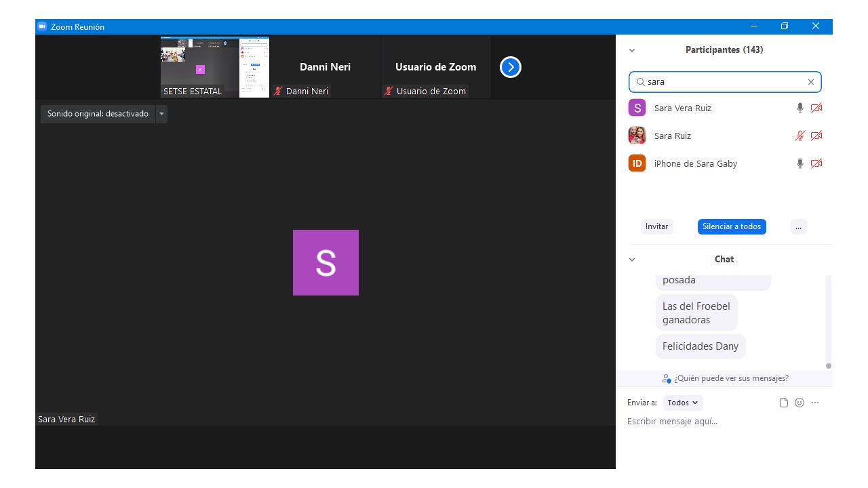Open more participant options (...) button
Viewport: 868px width, 488px height.
point(798,226)
